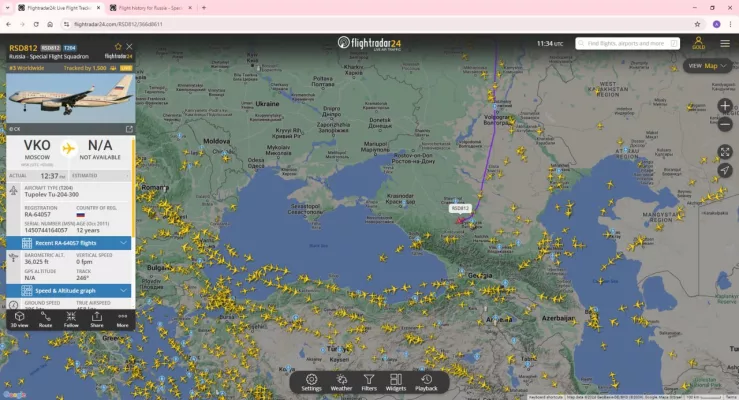Expand Speed & Altitude graph section
Image resolution: width=739 pixels, height=400 pixels.
click(x=70, y=291)
